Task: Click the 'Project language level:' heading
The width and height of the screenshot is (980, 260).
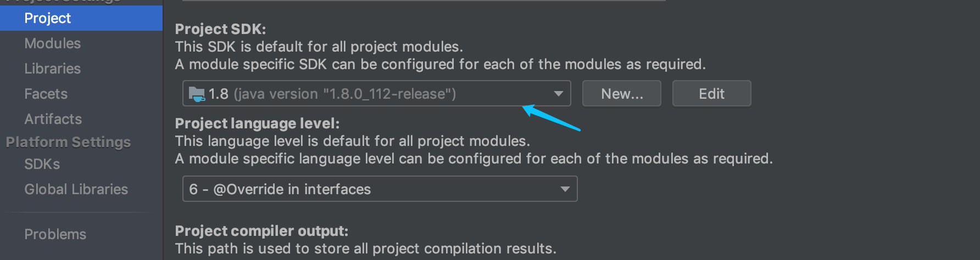Action: point(257,123)
